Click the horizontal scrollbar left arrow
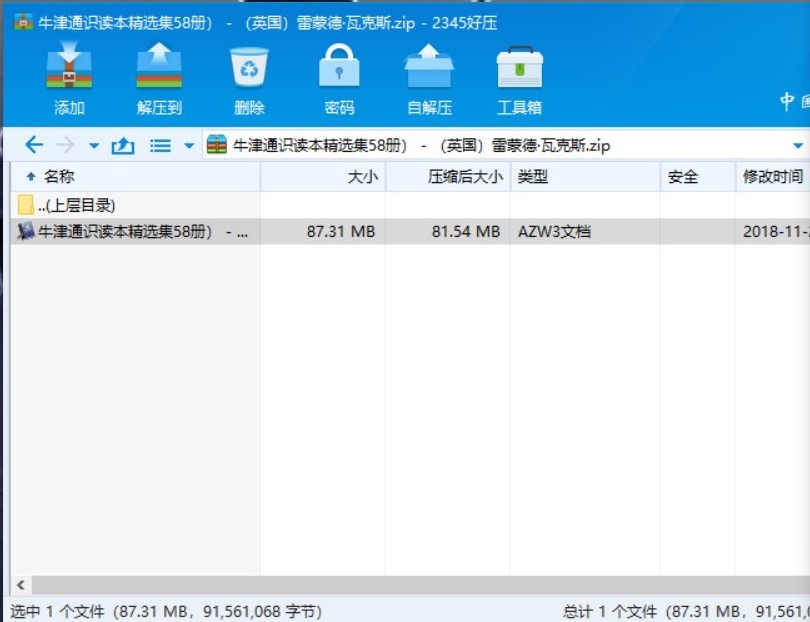Image resolution: width=810 pixels, height=622 pixels. click(21, 585)
